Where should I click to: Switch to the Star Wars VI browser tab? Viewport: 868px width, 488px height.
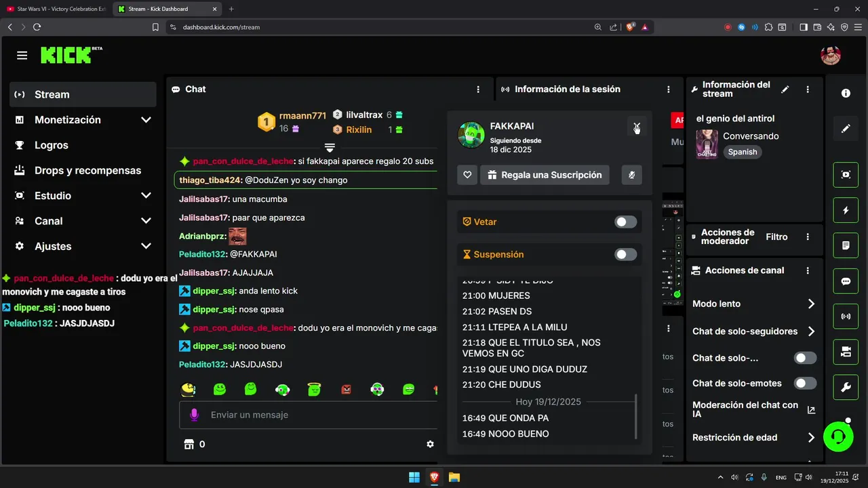click(x=56, y=9)
